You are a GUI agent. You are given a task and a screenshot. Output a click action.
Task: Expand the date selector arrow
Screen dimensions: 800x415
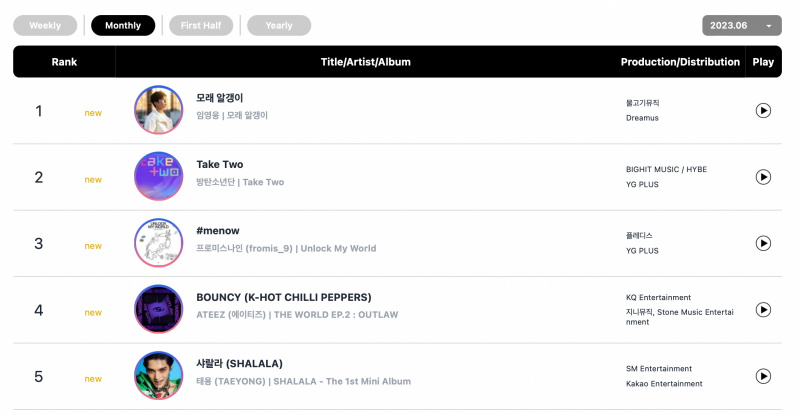(768, 26)
